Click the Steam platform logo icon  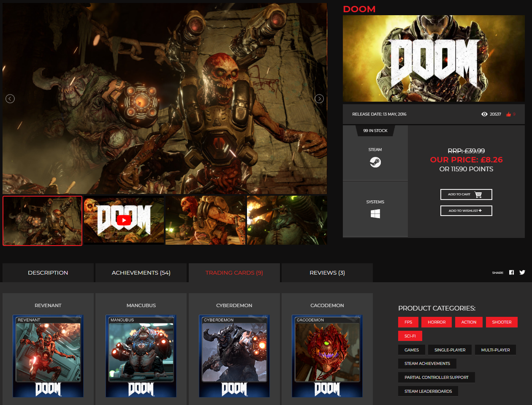[375, 162]
